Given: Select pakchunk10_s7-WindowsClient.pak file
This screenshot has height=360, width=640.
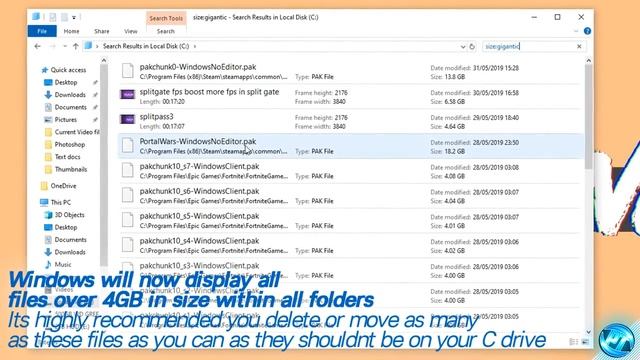Looking at the screenshot, I should (350, 171).
